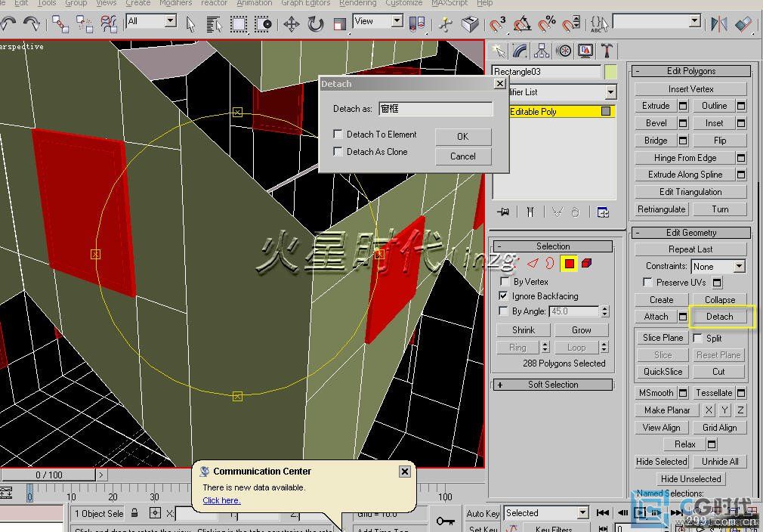Open Extrude settings box button
Image resolution: width=763 pixels, height=532 pixels.
[682, 106]
